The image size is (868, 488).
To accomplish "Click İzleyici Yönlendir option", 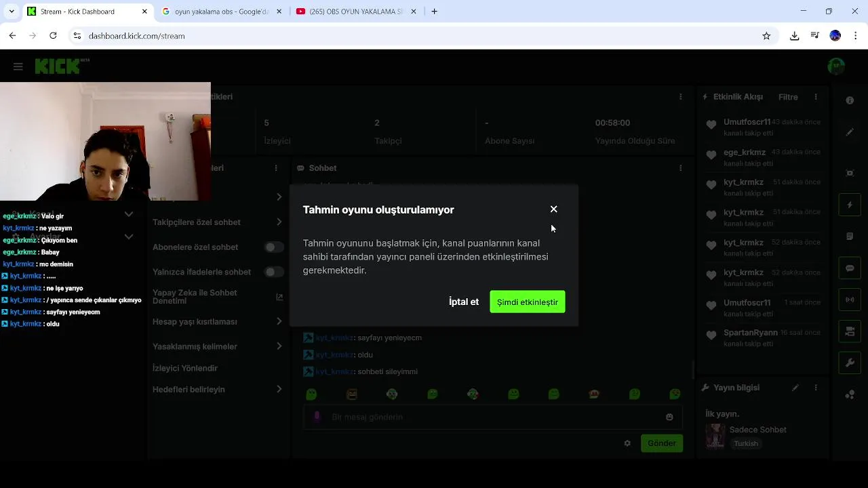I will pos(185,368).
